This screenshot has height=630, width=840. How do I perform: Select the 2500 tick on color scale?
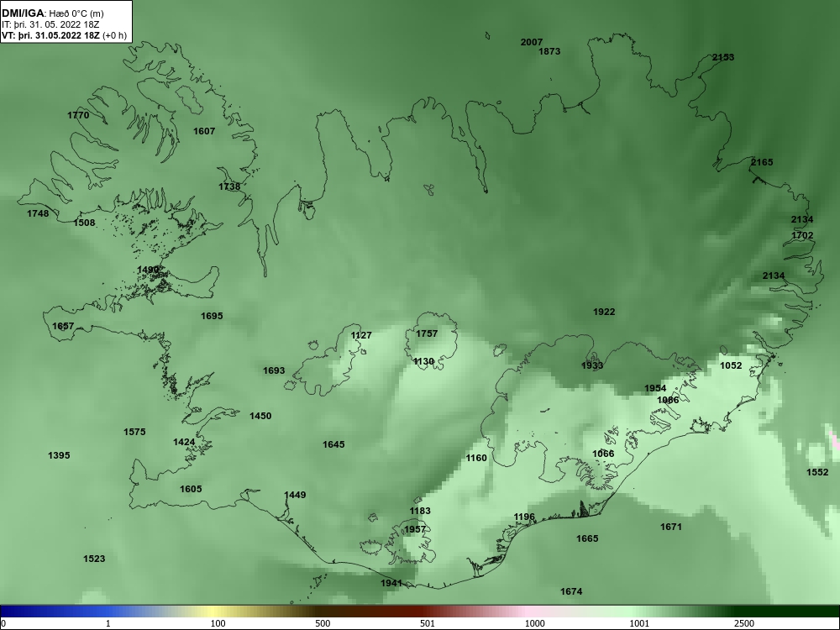(x=744, y=623)
